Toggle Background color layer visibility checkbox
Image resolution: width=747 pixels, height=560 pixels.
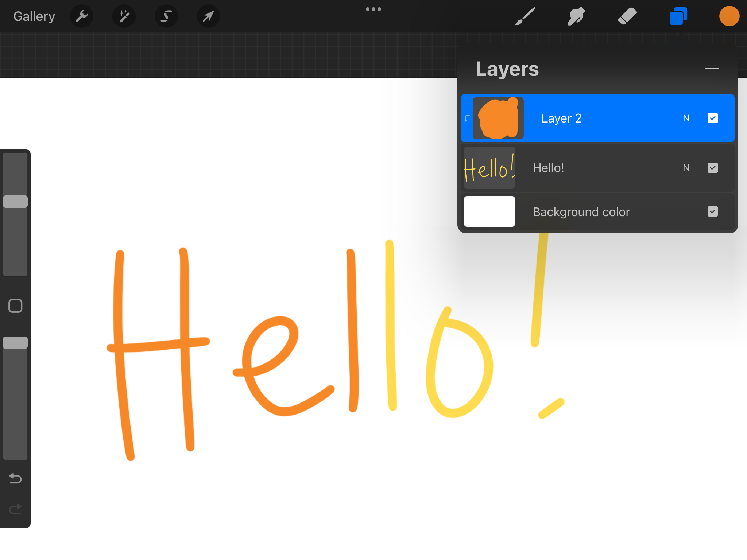pos(712,212)
